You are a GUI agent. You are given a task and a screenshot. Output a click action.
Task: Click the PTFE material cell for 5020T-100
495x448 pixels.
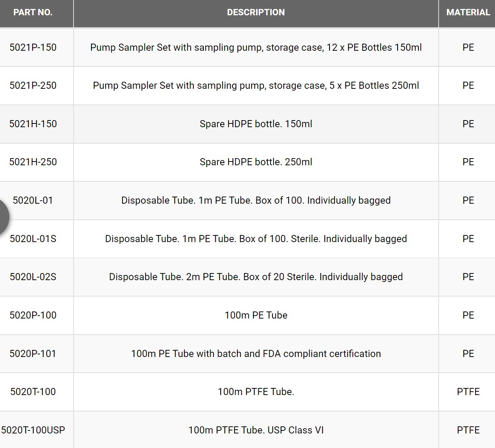click(x=468, y=392)
